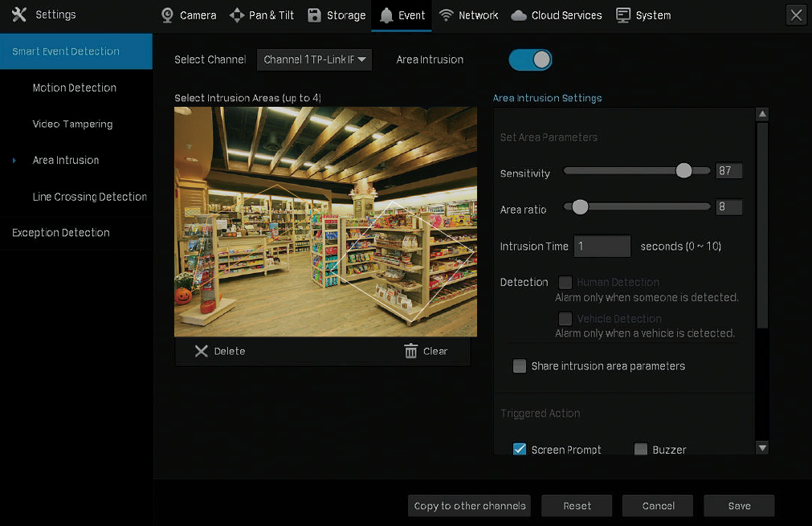Click the Delete button under the preview
The image size is (812, 526).
click(220, 351)
